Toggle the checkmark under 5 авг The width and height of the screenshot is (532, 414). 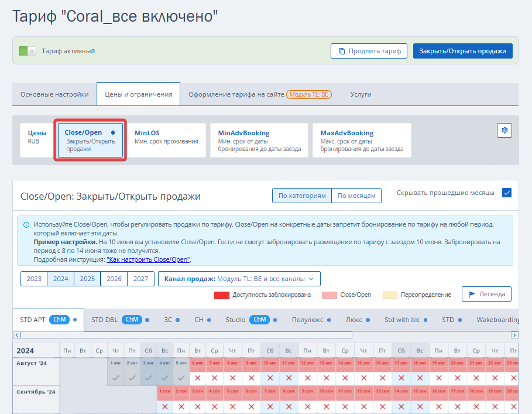tap(181, 378)
